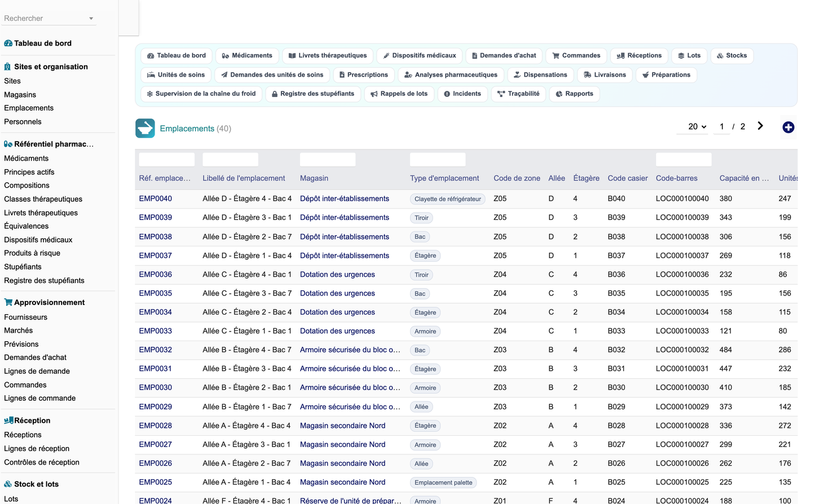Open emplacement record EMP0036
This screenshot has height=504, width=815.
point(156,275)
